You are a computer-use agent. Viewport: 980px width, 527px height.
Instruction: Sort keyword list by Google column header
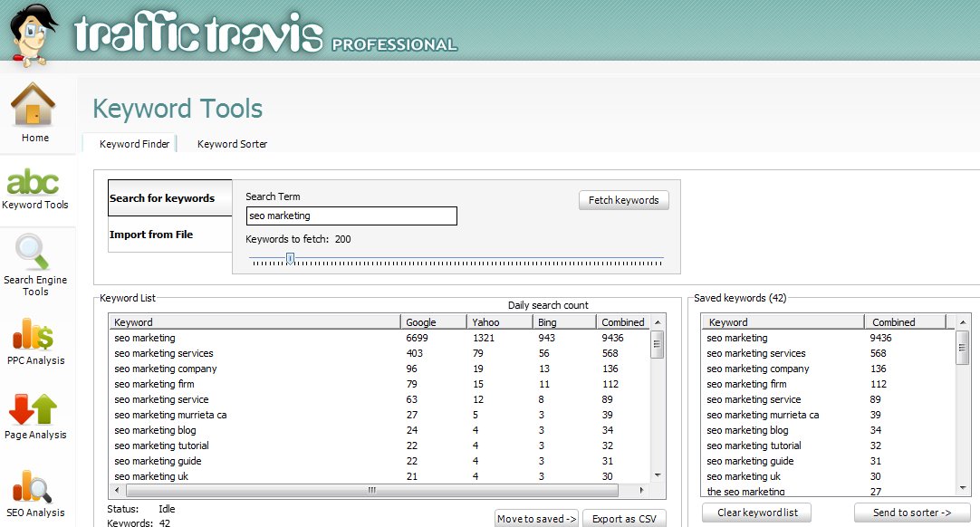(x=433, y=322)
